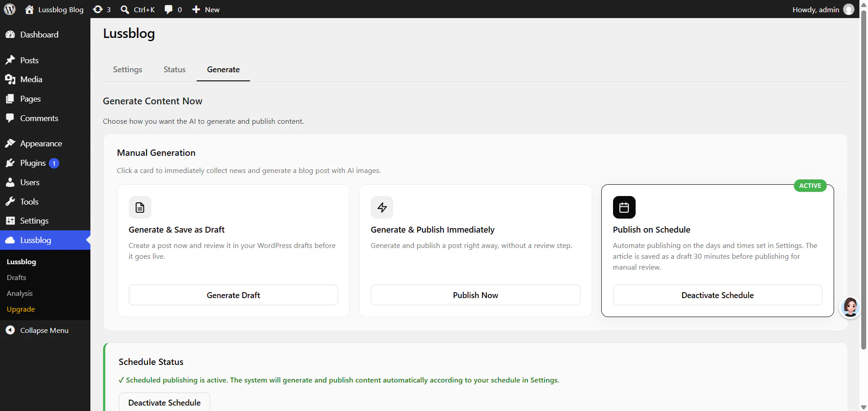Click the Appearance paintbrush icon
Viewport: 868px width, 411px height.
click(10, 144)
